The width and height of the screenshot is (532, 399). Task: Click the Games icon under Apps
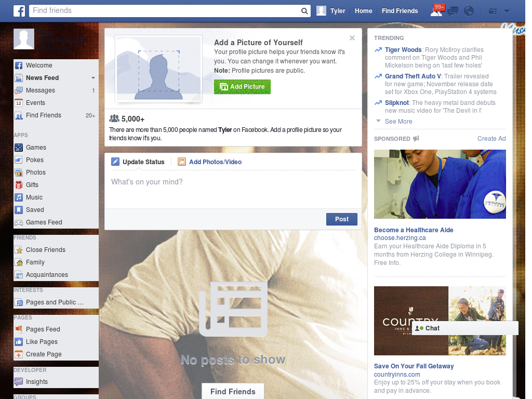pos(19,148)
